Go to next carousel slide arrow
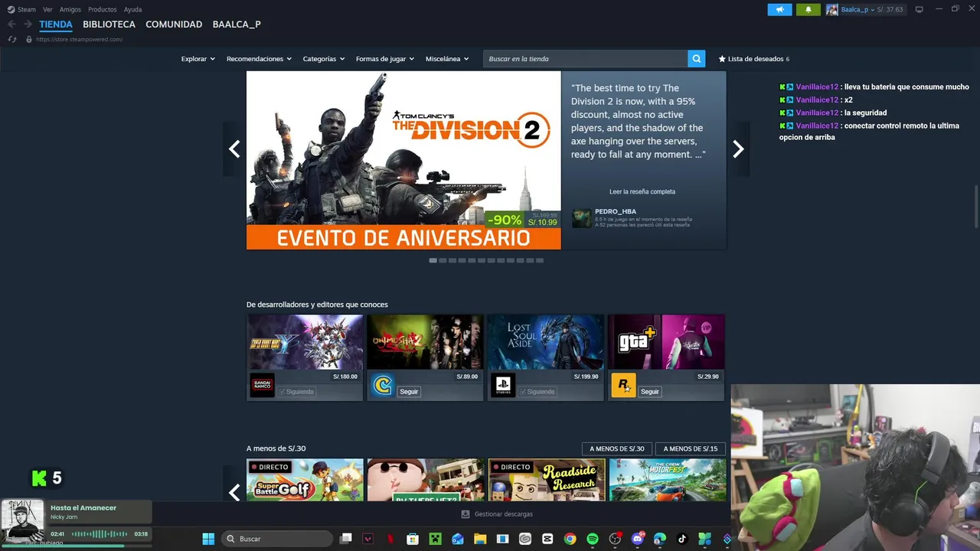Image resolution: width=980 pixels, height=551 pixels. click(x=738, y=149)
